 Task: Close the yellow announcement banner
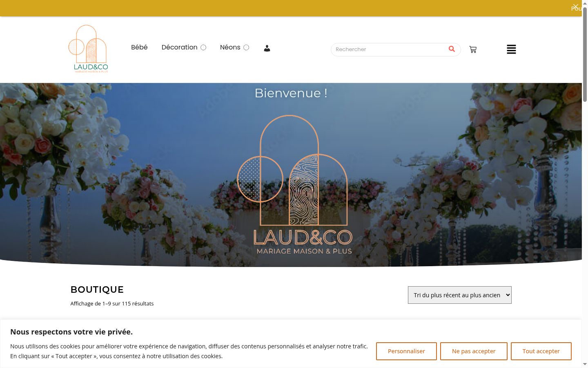575,7
